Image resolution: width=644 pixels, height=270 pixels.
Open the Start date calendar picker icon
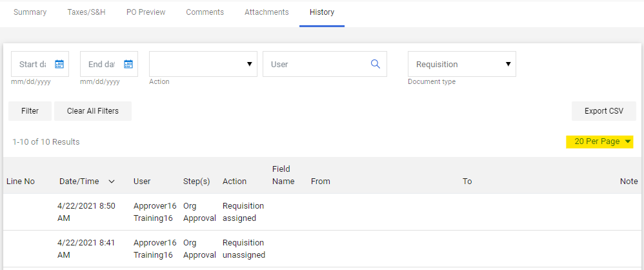(x=59, y=64)
